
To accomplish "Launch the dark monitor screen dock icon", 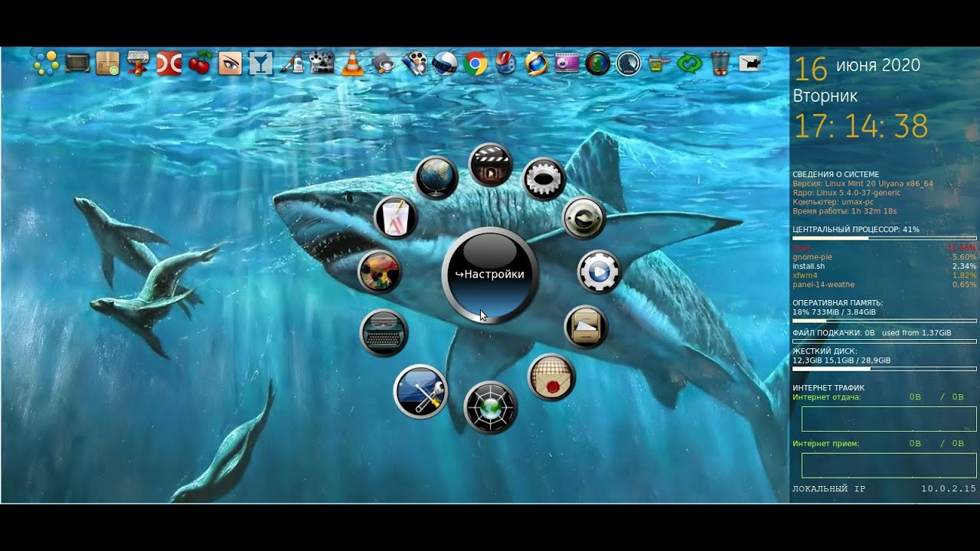I will click(x=77, y=63).
